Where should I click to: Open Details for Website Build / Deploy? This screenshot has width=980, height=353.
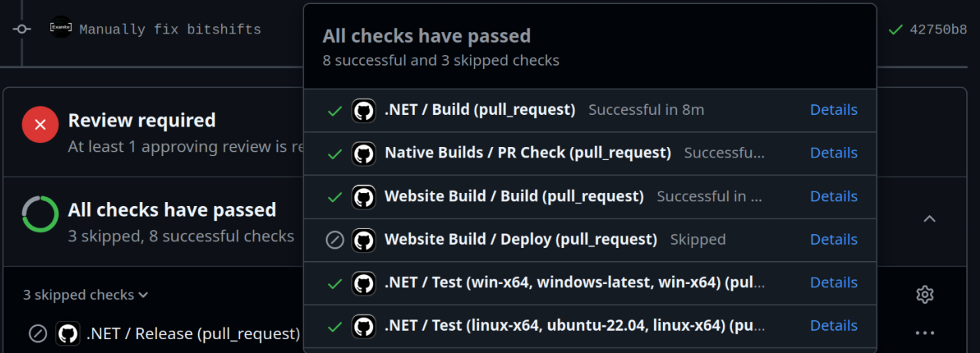(834, 239)
